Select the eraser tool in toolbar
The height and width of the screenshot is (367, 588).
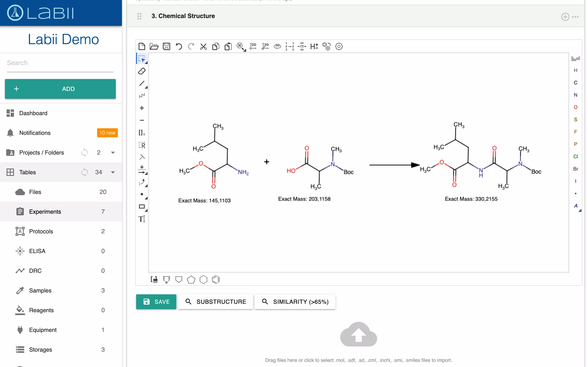pos(142,71)
